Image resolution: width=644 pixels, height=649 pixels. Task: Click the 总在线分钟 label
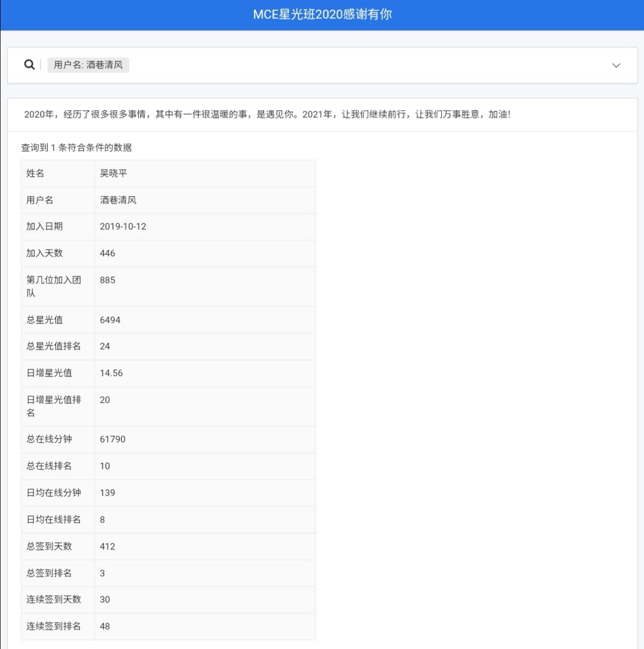pos(49,439)
